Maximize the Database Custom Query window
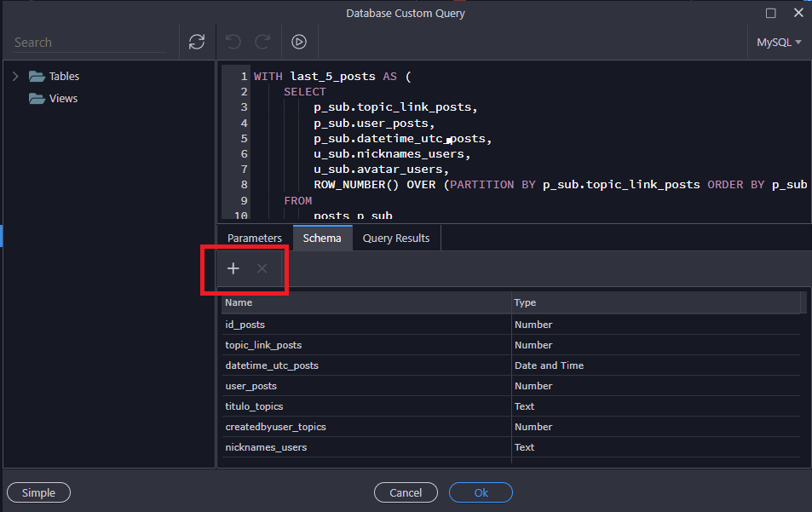The height and width of the screenshot is (512, 812). (770, 13)
